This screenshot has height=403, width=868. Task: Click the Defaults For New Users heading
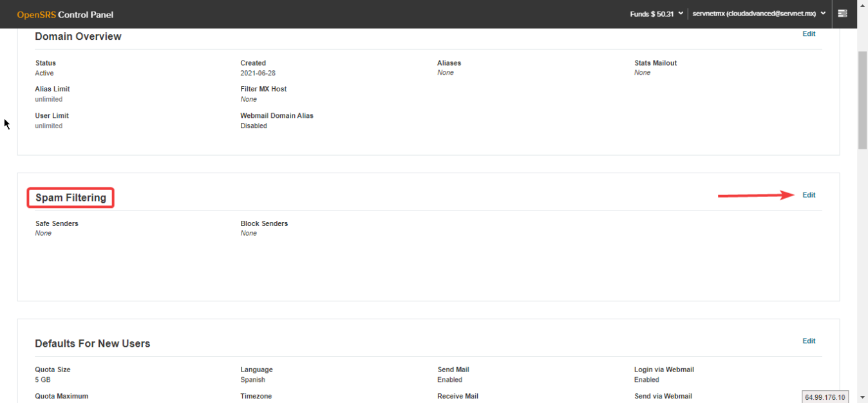93,344
